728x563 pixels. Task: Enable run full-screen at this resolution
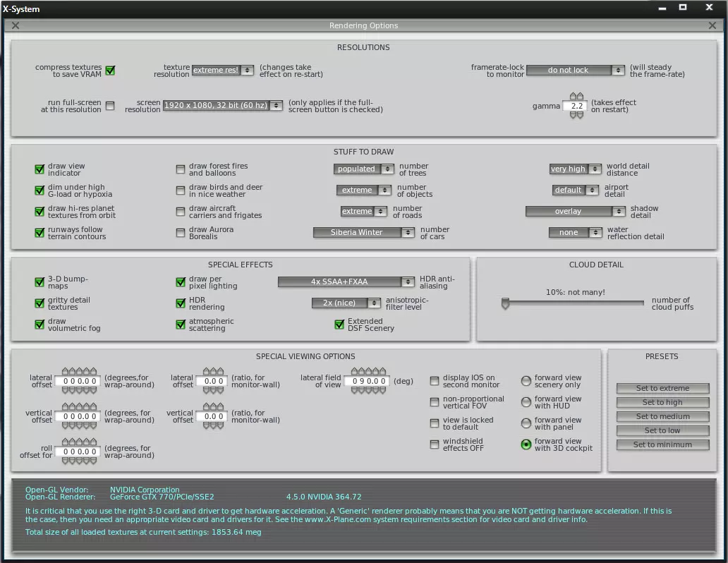pos(110,106)
